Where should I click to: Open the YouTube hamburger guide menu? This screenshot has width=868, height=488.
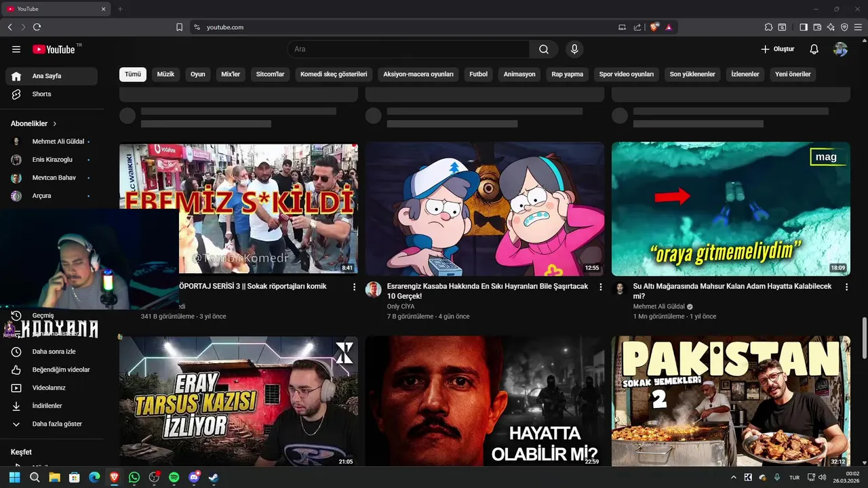[x=16, y=49]
